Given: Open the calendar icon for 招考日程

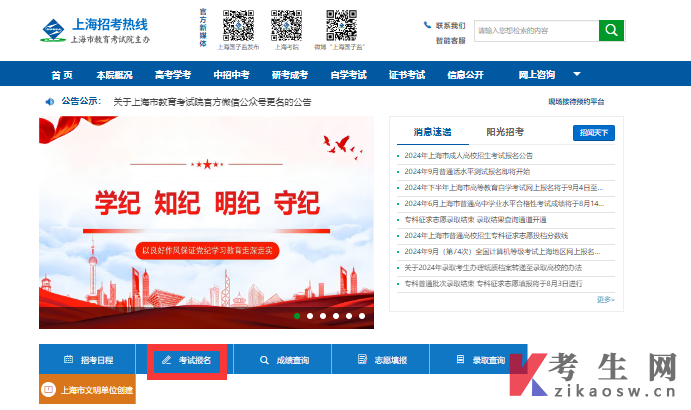Looking at the screenshot, I should point(68,359).
